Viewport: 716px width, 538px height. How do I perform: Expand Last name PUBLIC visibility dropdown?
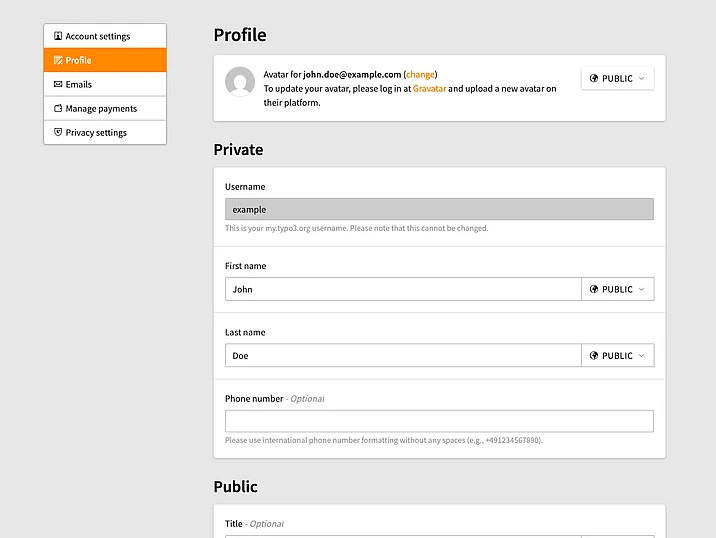click(617, 355)
